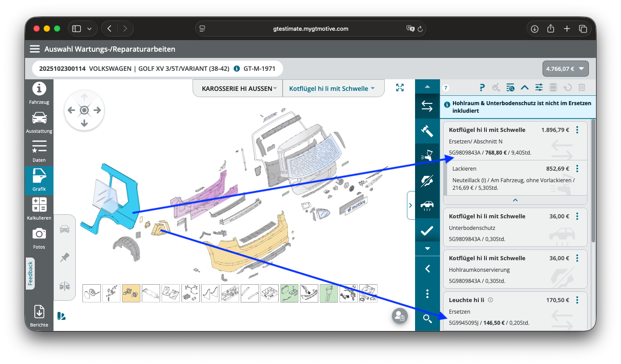Toggle the side panel collapse arrow tab
Image resolution: width=621 pixels, height=364 pixels.
coord(411,205)
